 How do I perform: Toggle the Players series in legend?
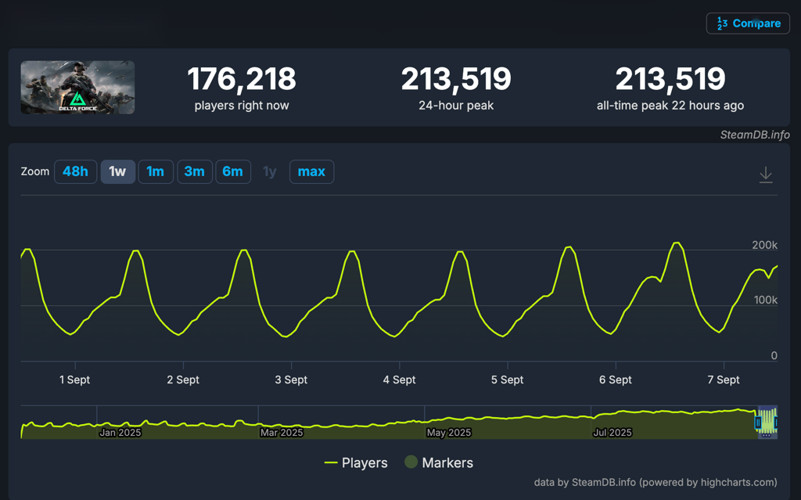point(364,463)
